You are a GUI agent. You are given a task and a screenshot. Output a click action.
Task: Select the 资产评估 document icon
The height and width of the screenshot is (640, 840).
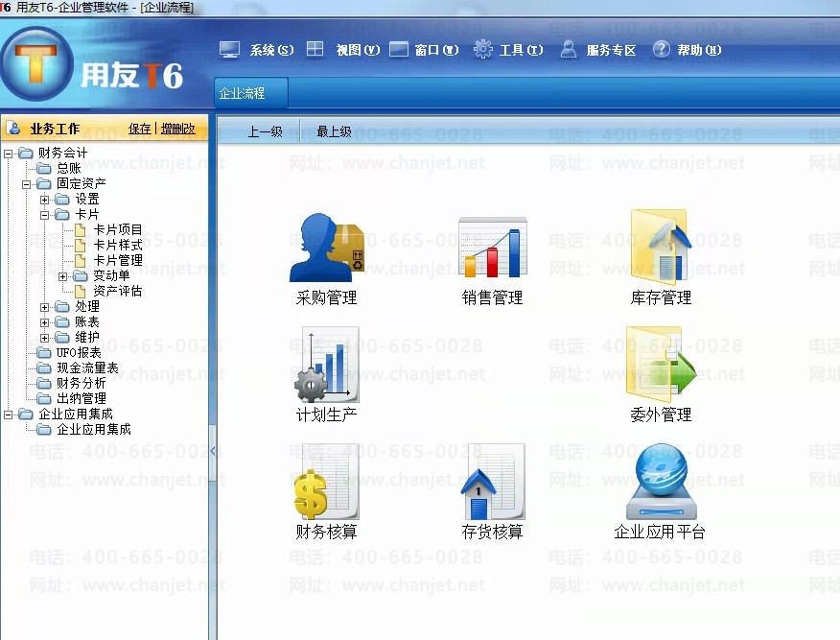[81, 291]
